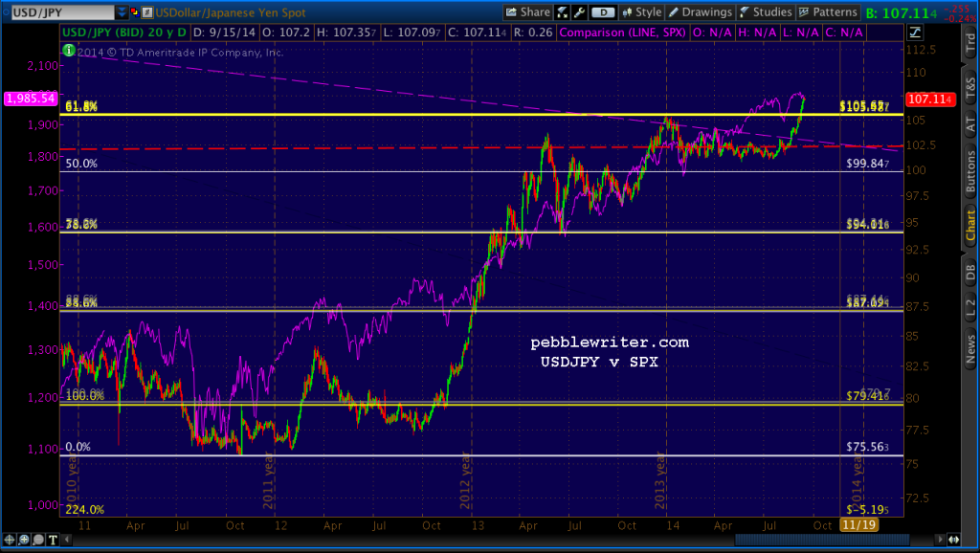Open the Style dropdown menu
The image size is (980, 553).
pos(647,13)
